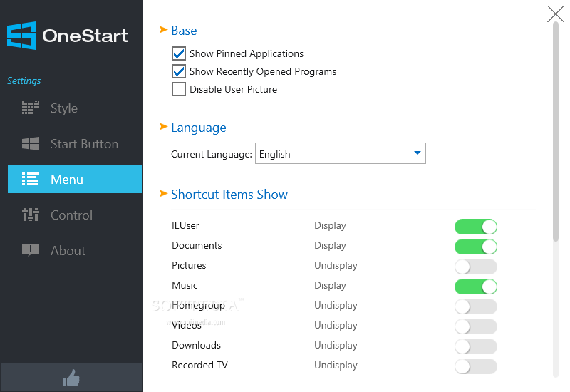Viewport: 570px width, 392px height.
Task: Click the English language combo box
Action: tap(341, 153)
